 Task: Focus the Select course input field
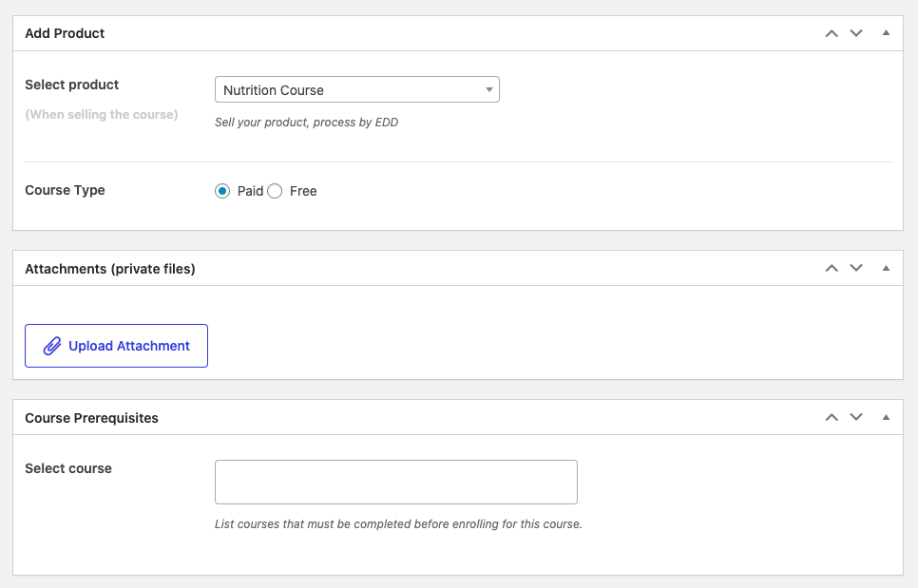click(x=395, y=483)
